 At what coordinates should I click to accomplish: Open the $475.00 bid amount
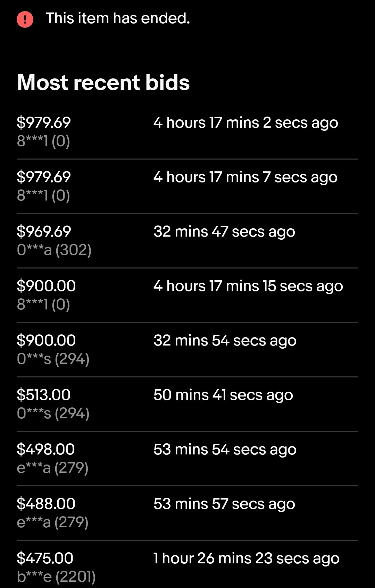click(x=45, y=558)
